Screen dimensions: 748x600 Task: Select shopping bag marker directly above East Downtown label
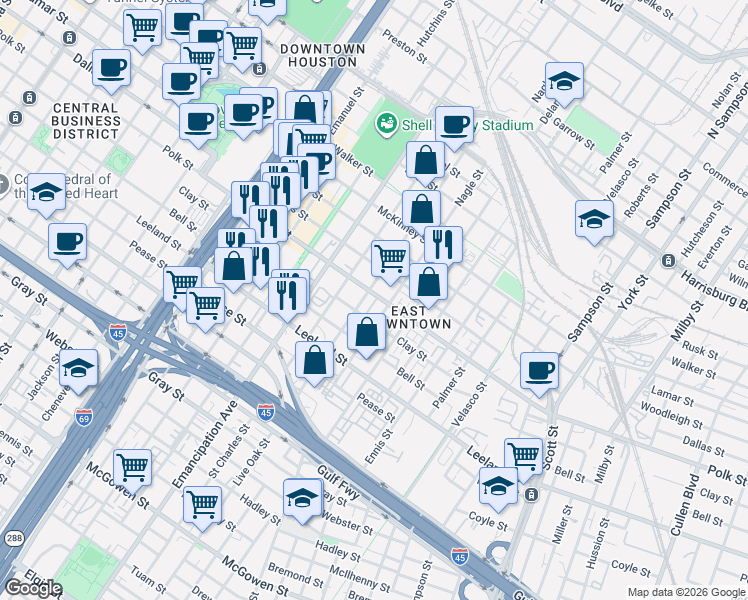point(428,284)
